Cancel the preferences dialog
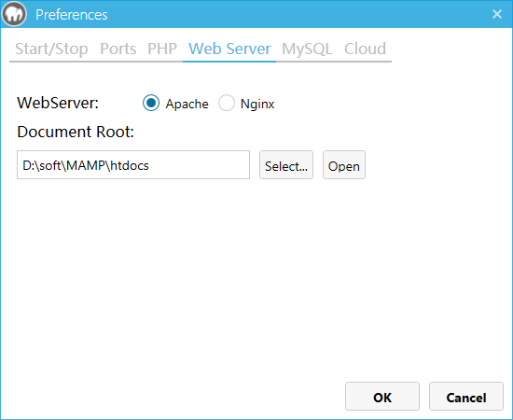This screenshot has width=513, height=420. (466, 397)
